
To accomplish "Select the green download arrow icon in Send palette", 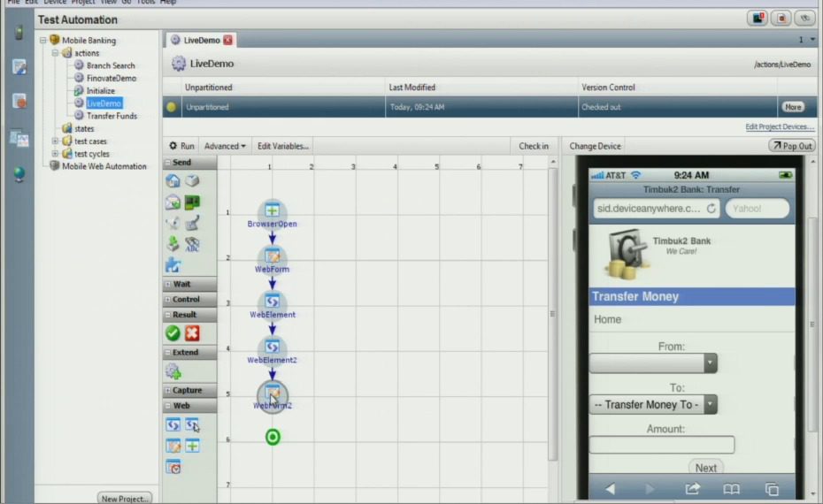I will point(173,244).
